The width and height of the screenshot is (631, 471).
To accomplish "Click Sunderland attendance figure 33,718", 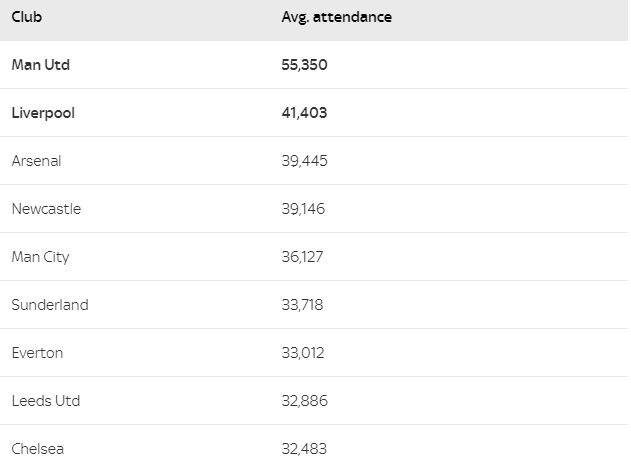I will (x=302, y=305).
